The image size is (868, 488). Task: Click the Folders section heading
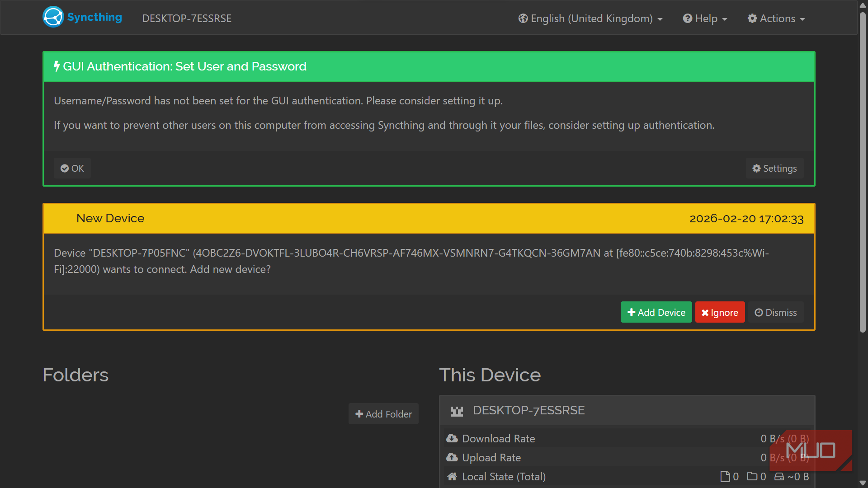(x=75, y=375)
